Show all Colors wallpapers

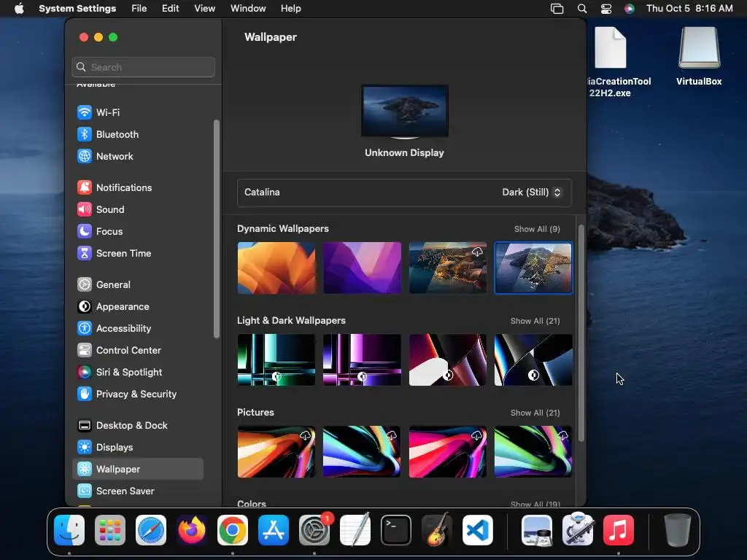point(535,504)
